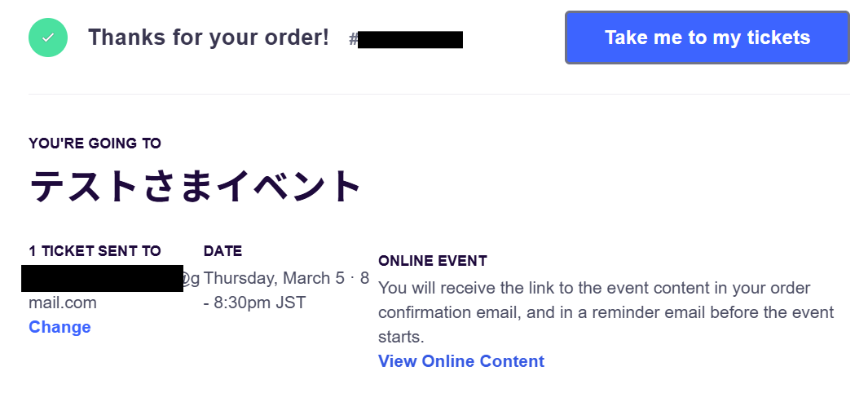The width and height of the screenshot is (868, 402).
Task: Click the ONLINE EVENT heading
Action: [x=433, y=261]
